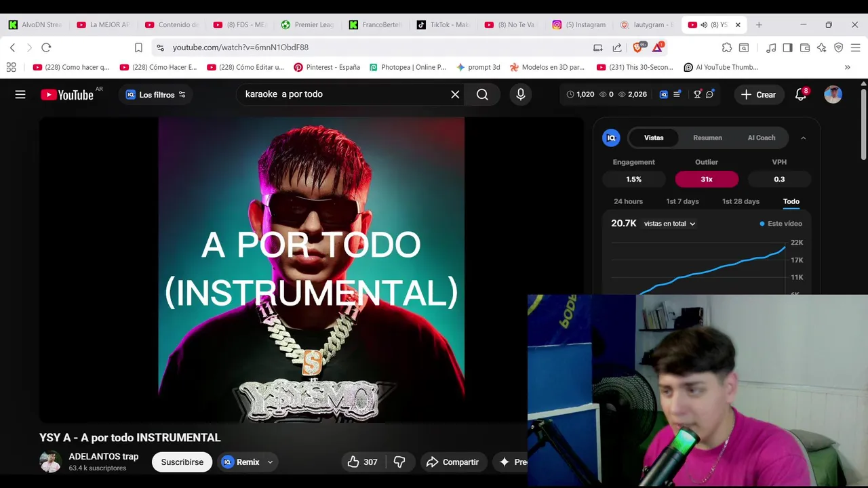Switch to the AI Coach tab
Image resolution: width=868 pixels, height=488 pixels.
click(x=762, y=138)
